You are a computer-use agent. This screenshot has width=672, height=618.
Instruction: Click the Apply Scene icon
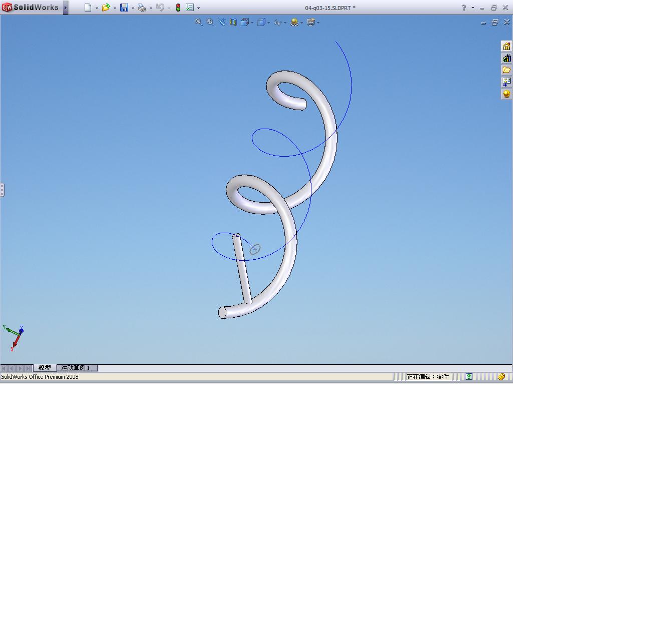pos(294,22)
